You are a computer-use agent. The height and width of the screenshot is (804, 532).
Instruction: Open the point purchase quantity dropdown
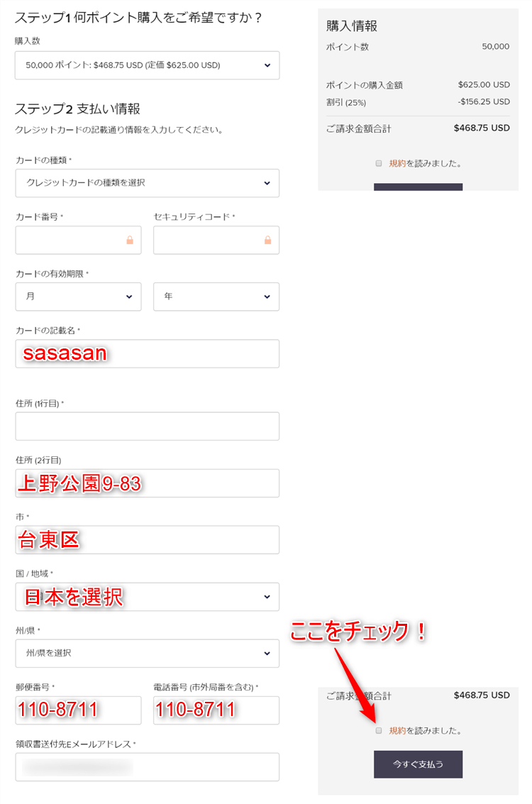[x=147, y=65]
